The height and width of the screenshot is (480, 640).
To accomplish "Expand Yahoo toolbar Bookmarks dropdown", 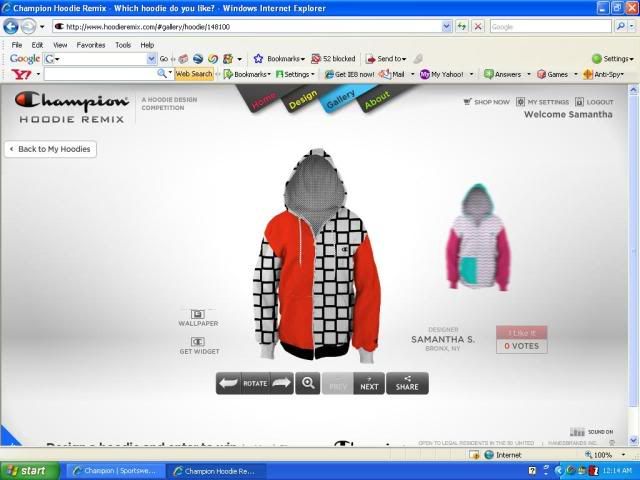I will (269, 75).
